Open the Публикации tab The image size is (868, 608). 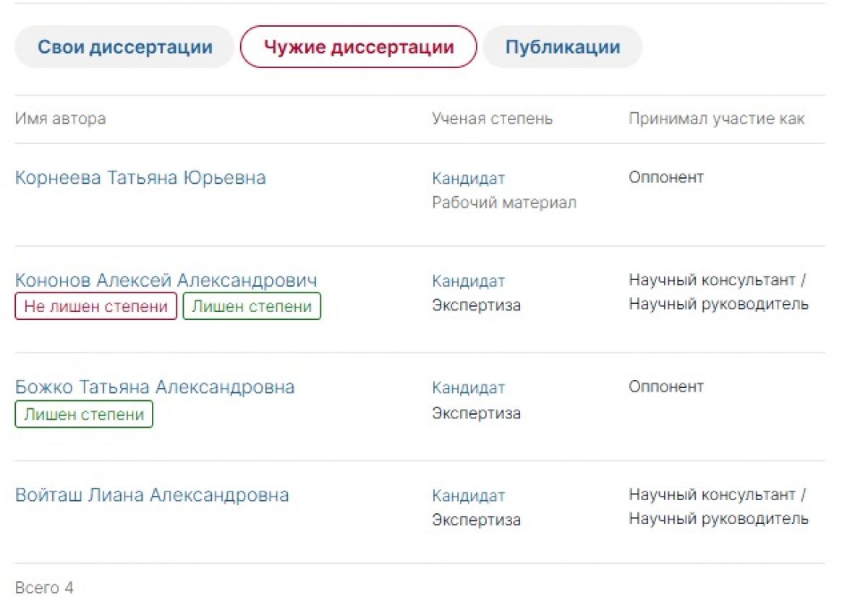coord(563,48)
